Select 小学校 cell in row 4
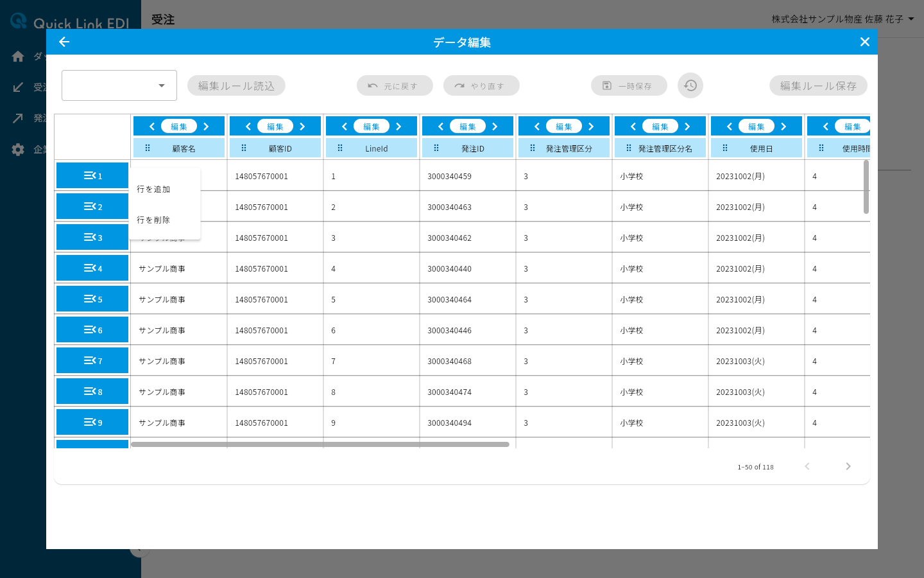The image size is (924, 578). 660,268
